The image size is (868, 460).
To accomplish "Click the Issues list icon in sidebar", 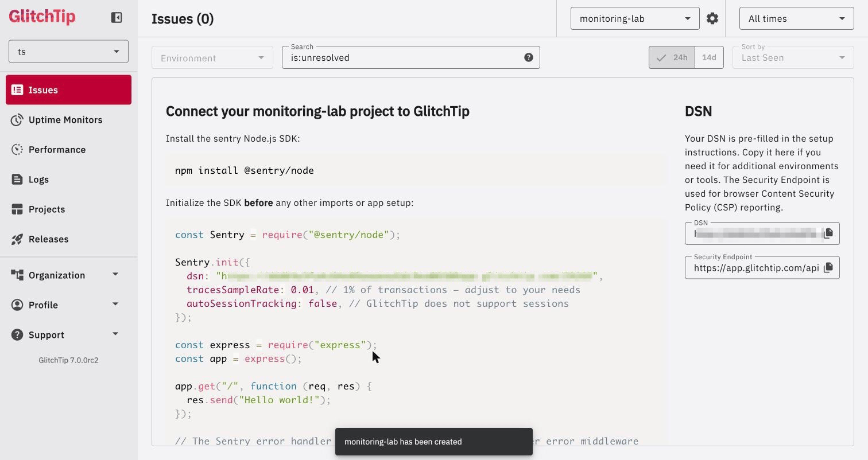I will click(x=17, y=90).
